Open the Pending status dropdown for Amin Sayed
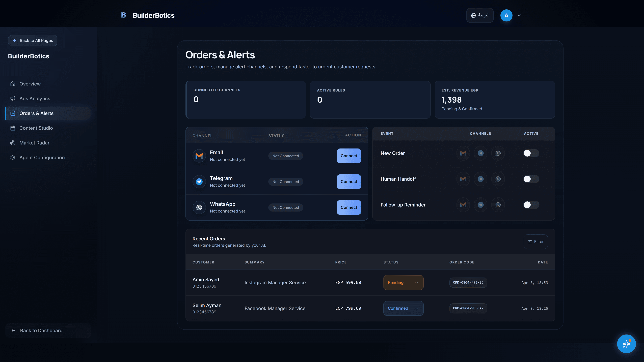Screen dimensions: 644x362 coord(403,283)
